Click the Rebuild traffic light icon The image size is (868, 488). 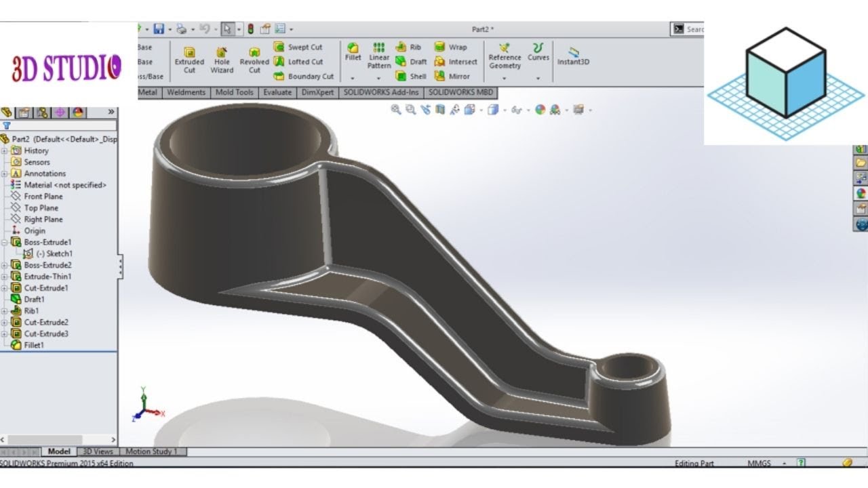point(250,29)
